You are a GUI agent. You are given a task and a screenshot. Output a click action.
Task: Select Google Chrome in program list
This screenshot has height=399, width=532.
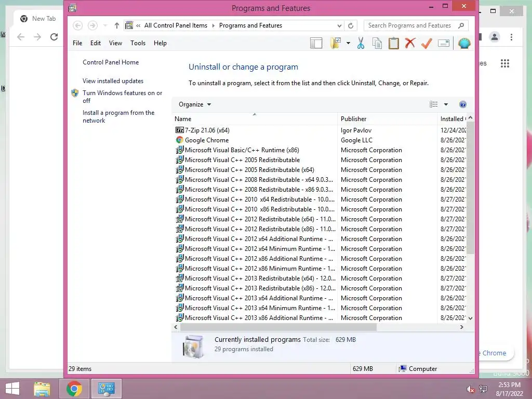(207, 140)
